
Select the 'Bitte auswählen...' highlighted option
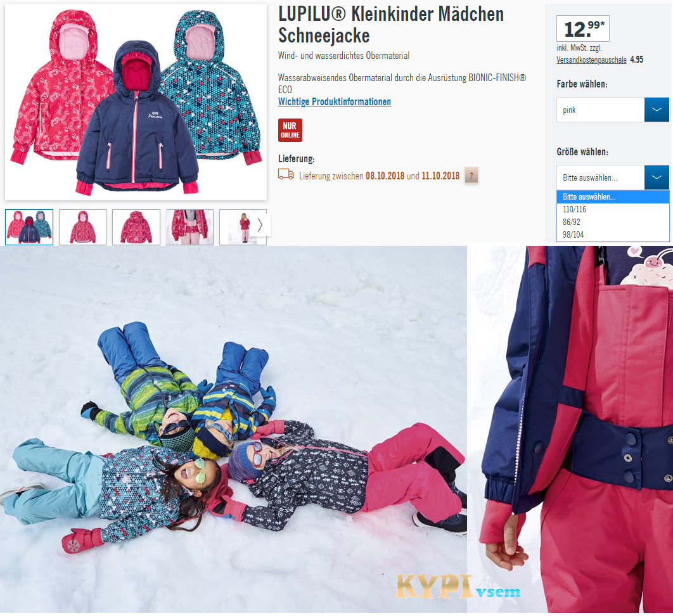[613, 197]
